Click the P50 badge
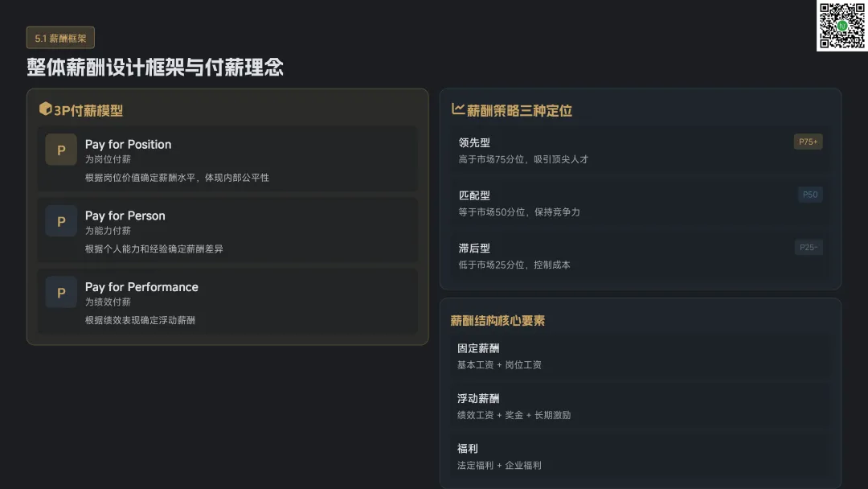Viewport: 868px width, 489px height. coord(810,195)
